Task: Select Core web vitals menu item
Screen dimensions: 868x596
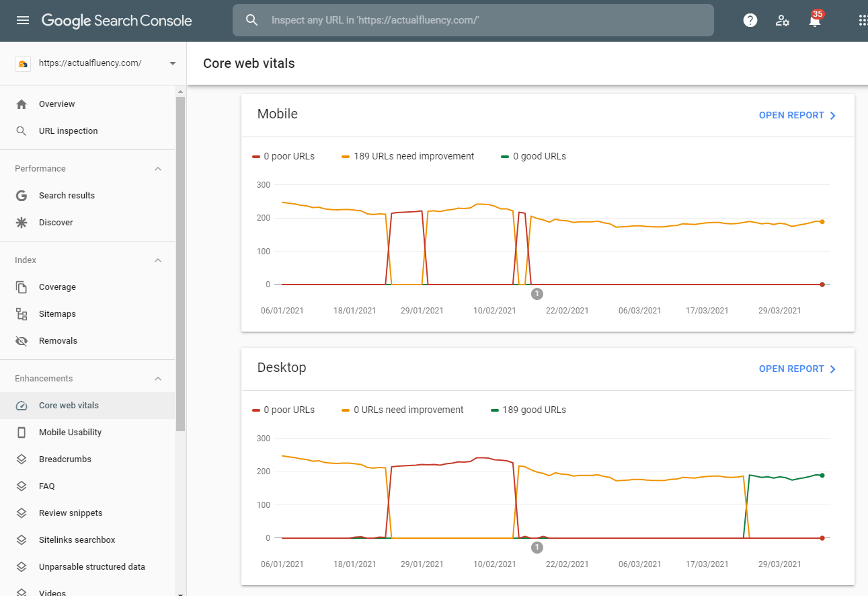Action: (87, 406)
